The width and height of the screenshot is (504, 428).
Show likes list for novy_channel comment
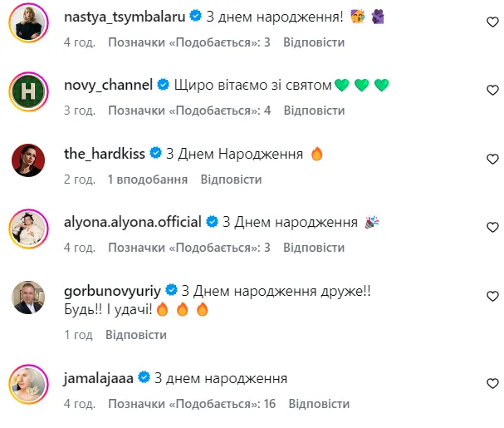pos(189,110)
